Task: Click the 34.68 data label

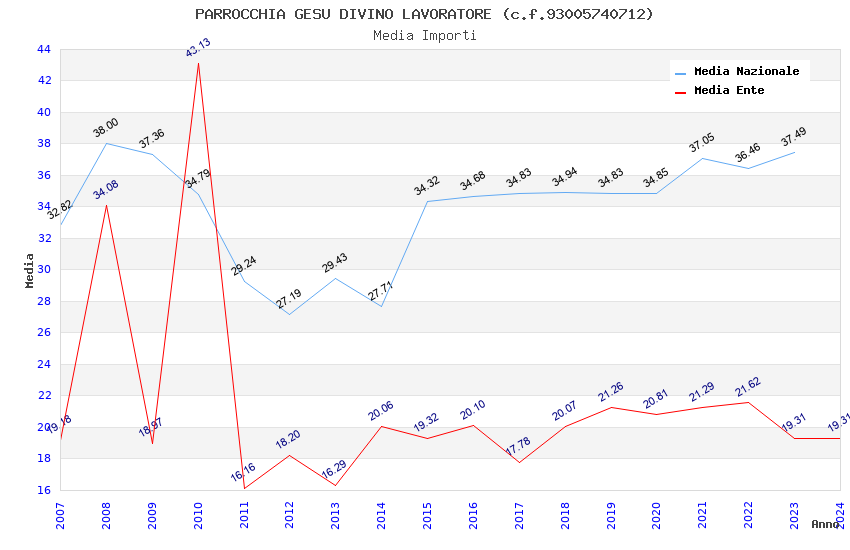Action: coord(472,180)
